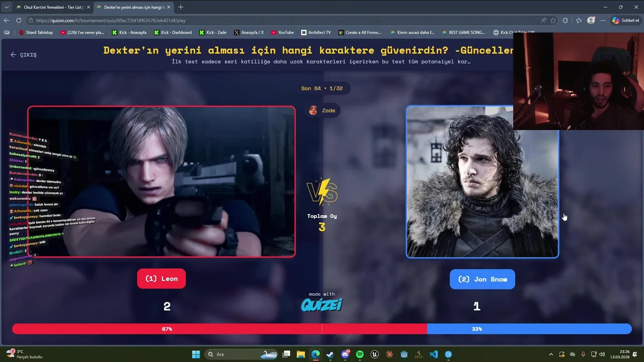Open the Shard Tabletop bookmark

36,32
